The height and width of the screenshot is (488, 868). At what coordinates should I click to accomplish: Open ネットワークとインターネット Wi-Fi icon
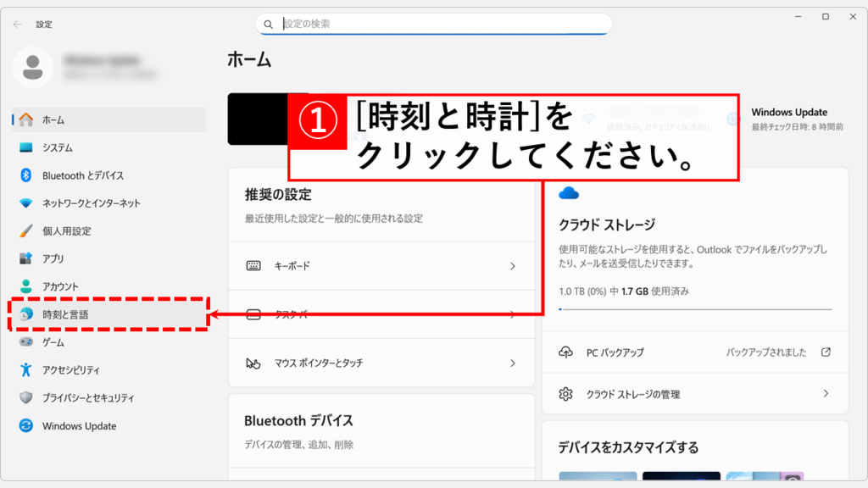point(26,203)
